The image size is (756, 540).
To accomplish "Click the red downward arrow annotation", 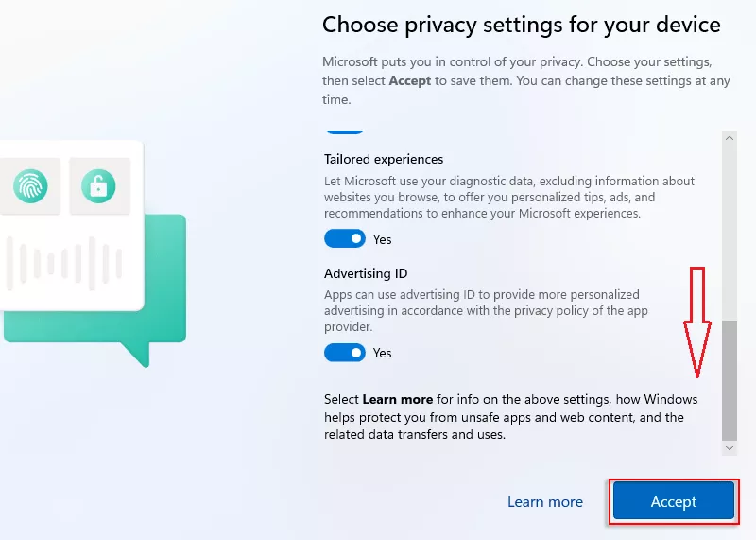I will [x=696, y=322].
